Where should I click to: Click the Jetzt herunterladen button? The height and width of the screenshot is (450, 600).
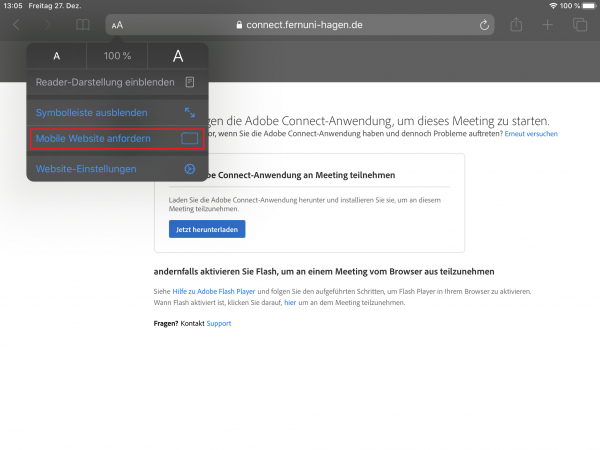click(x=206, y=228)
